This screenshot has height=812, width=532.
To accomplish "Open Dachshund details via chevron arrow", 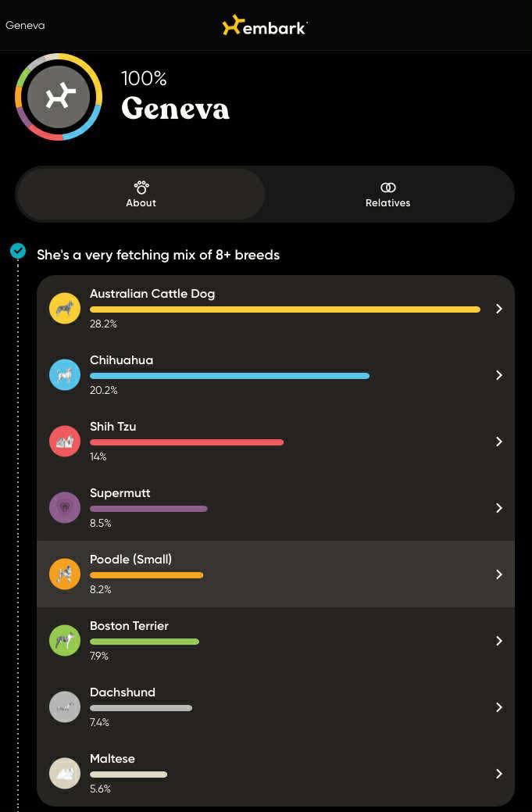I will (499, 706).
